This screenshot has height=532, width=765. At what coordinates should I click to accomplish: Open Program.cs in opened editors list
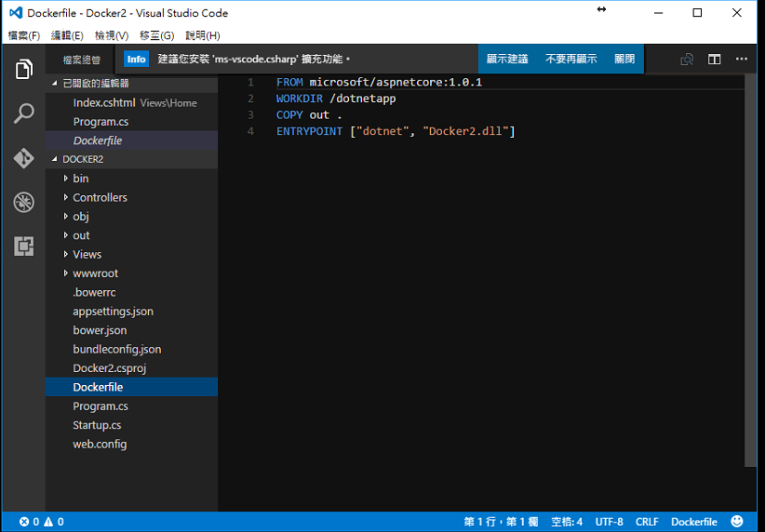[132, 122]
